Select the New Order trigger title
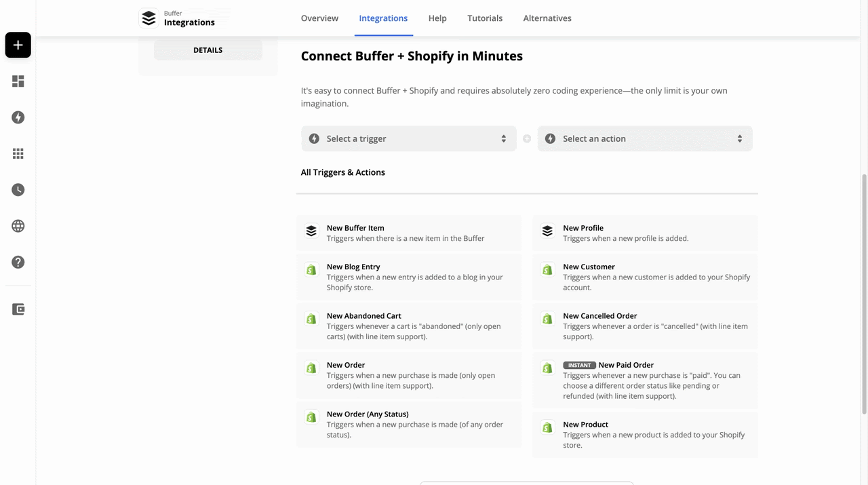 [x=346, y=365]
